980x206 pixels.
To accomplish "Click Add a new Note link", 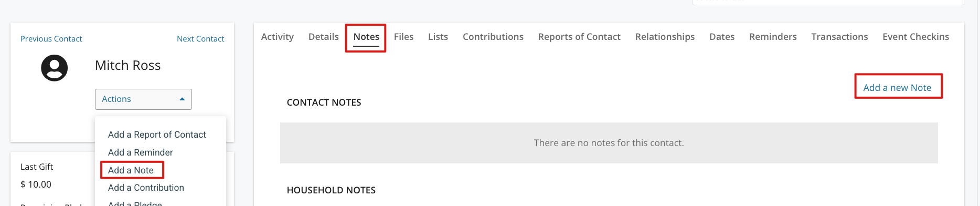I will click(897, 88).
